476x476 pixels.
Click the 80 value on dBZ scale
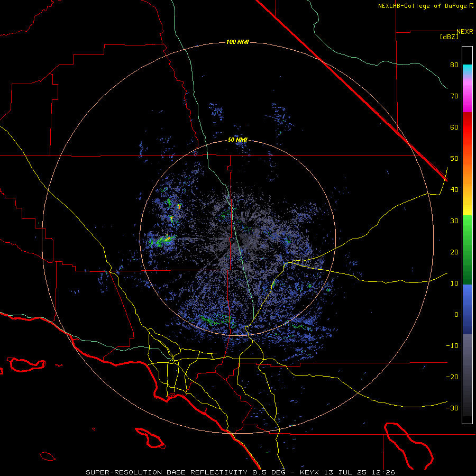pyautogui.click(x=454, y=65)
